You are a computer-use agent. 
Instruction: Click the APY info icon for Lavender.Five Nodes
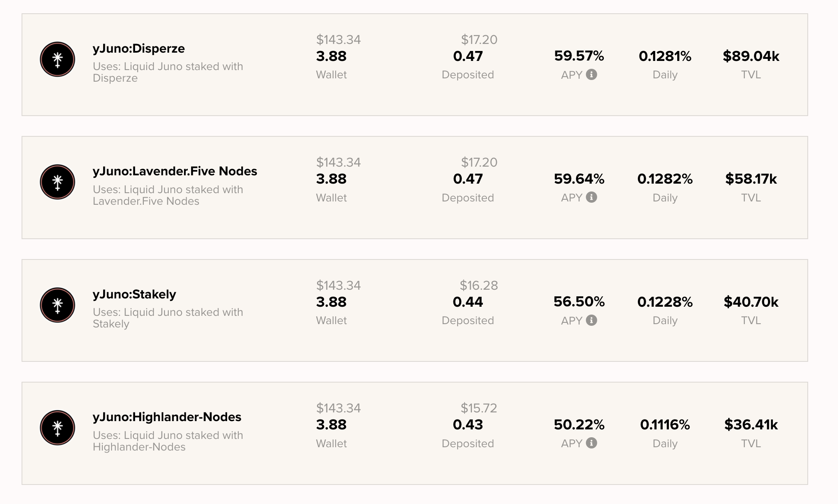coord(591,197)
